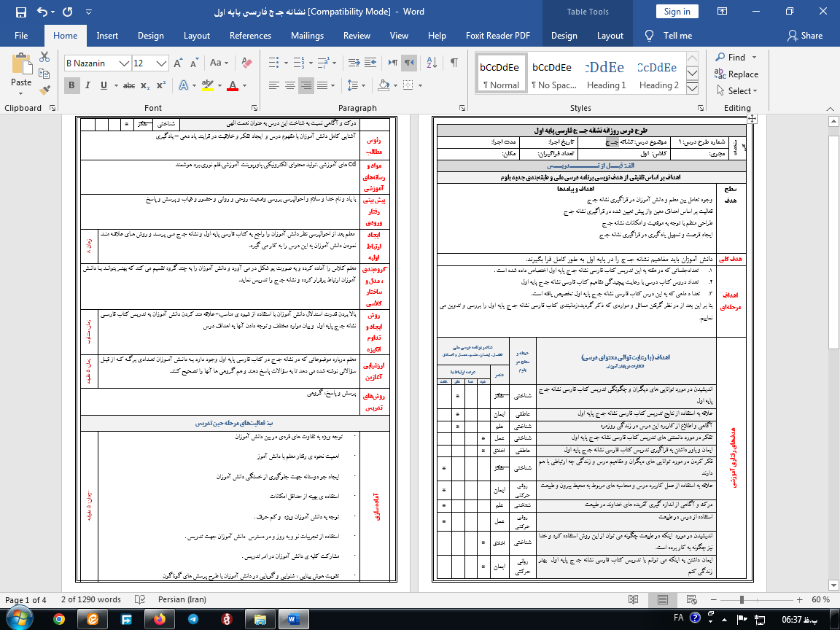
Task: Toggle Bold formatting off
Action: coord(71,85)
